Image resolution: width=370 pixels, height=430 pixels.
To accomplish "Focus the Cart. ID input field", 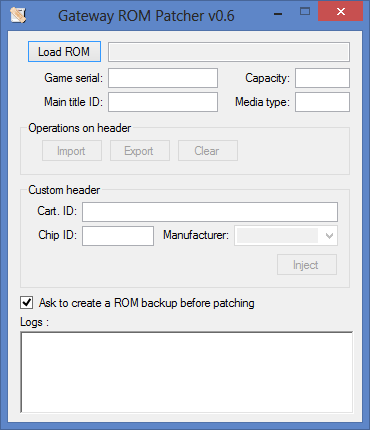I will 210,212.
